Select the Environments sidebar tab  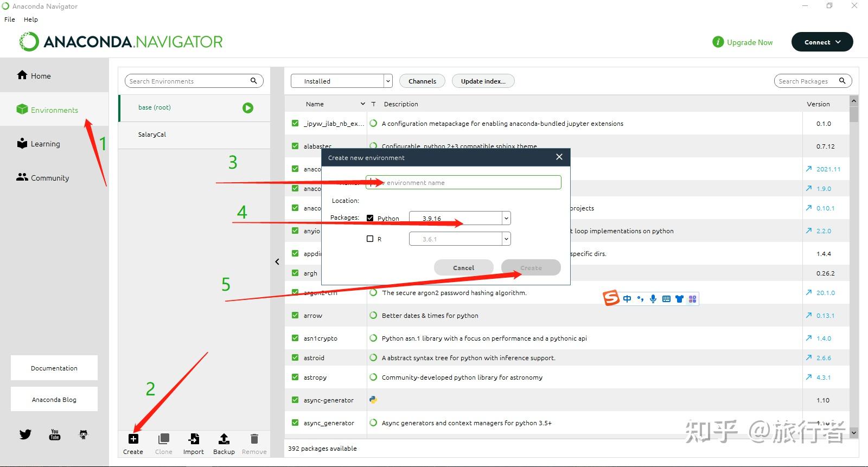pyautogui.click(x=48, y=110)
